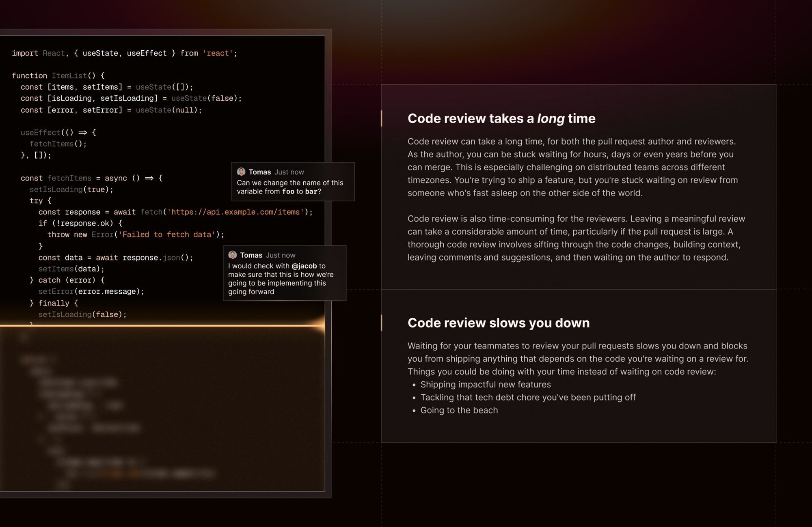This screenshot has width=812, height=527.
Task: Click the API URL string in code
Action: coord(235,212)
